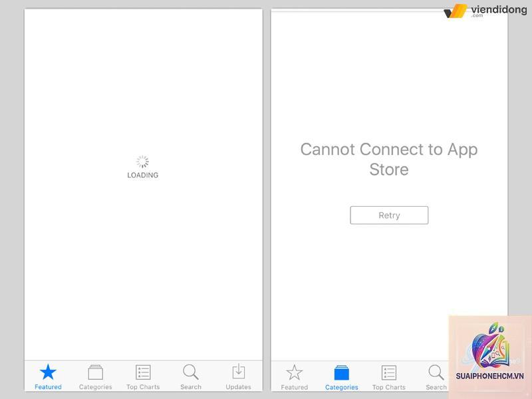The image size is (532, 399).
Task: Open Search tab in right App Store screen
Action: point(436,377)
